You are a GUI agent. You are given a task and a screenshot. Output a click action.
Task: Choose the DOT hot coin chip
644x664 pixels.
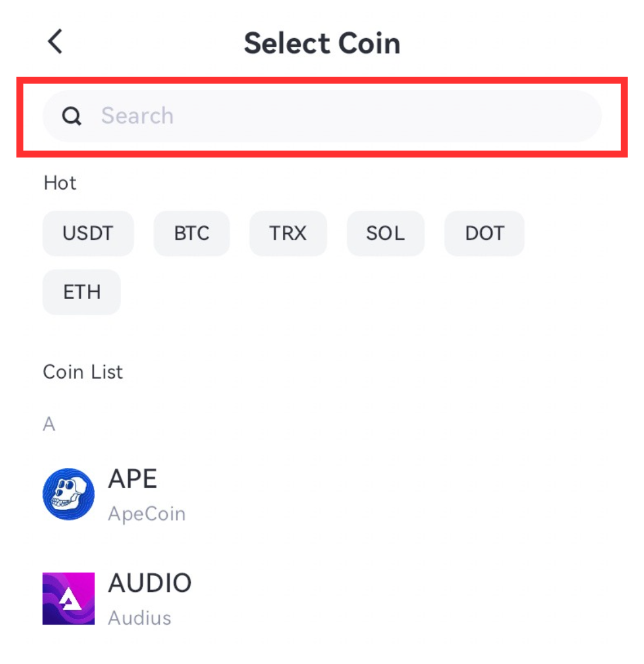point(484,233)
